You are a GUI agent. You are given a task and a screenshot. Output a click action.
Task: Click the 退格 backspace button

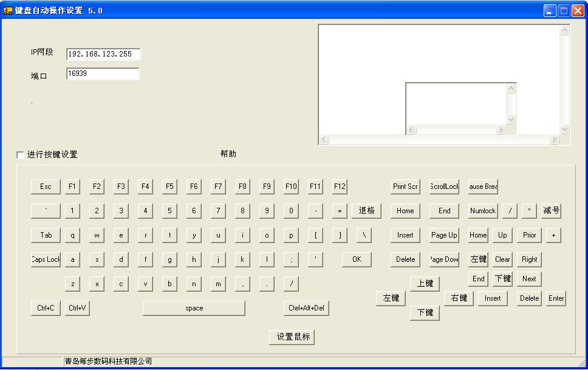[x=366, y=211]
